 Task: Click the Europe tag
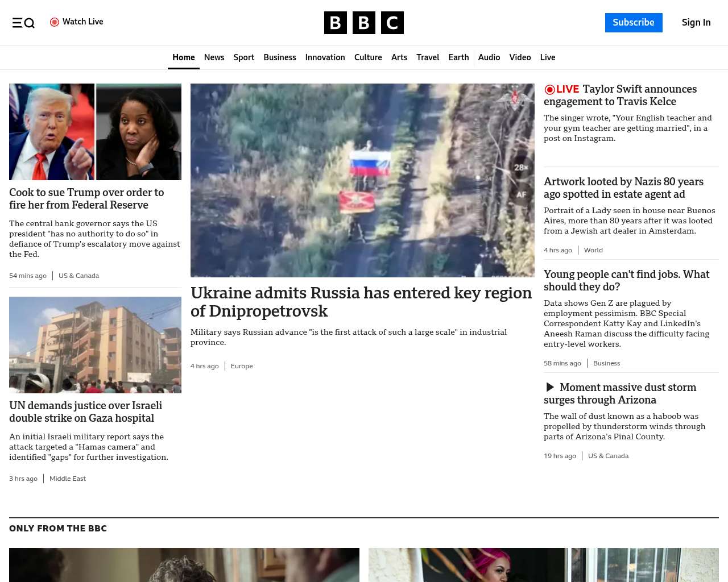click(242, 366)
